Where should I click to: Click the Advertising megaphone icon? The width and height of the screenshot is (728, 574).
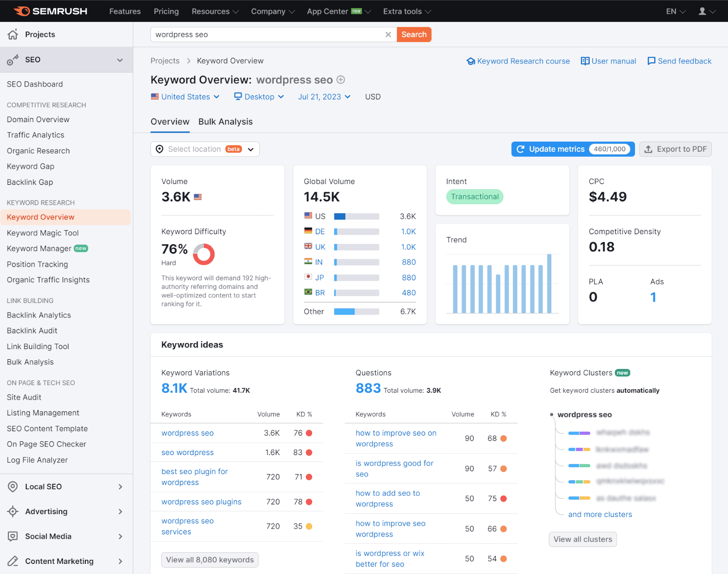coord(13,511)
